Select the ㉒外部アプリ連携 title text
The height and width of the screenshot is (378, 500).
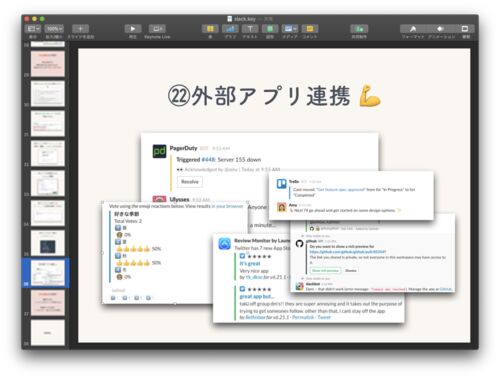tap(259, 96)
